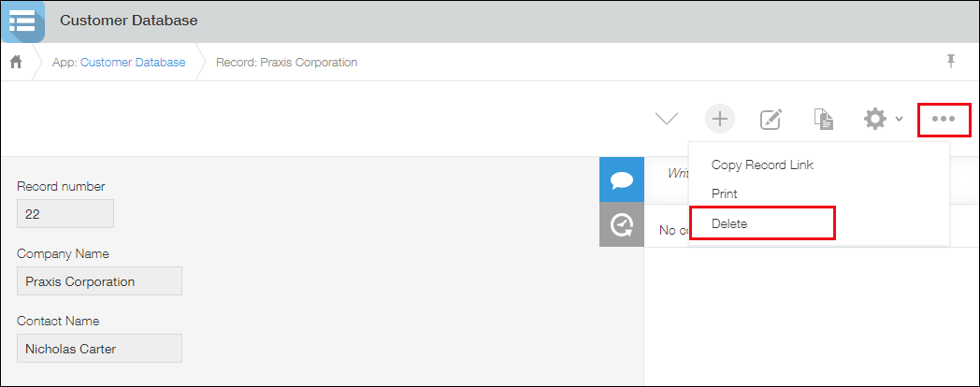Go to the Home portal icon
Image resolution: width=980 pixels, height=387 pixels.
click(16, 63)
